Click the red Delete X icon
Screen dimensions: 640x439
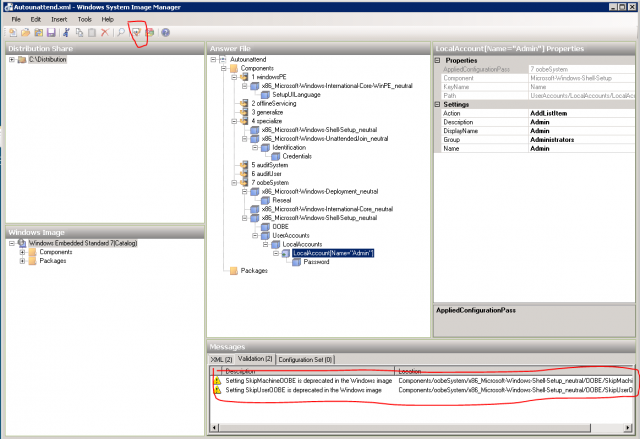click(105, 33)
